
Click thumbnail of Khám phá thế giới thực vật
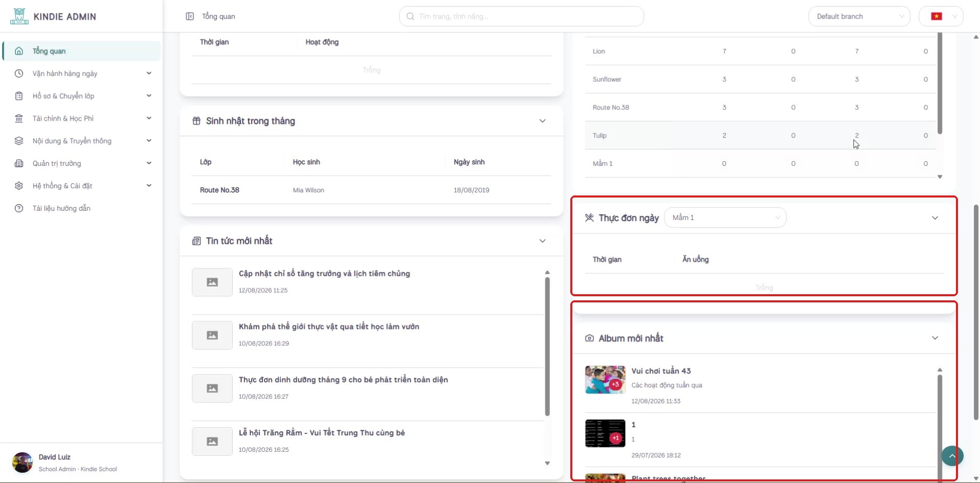pos(212,336)
